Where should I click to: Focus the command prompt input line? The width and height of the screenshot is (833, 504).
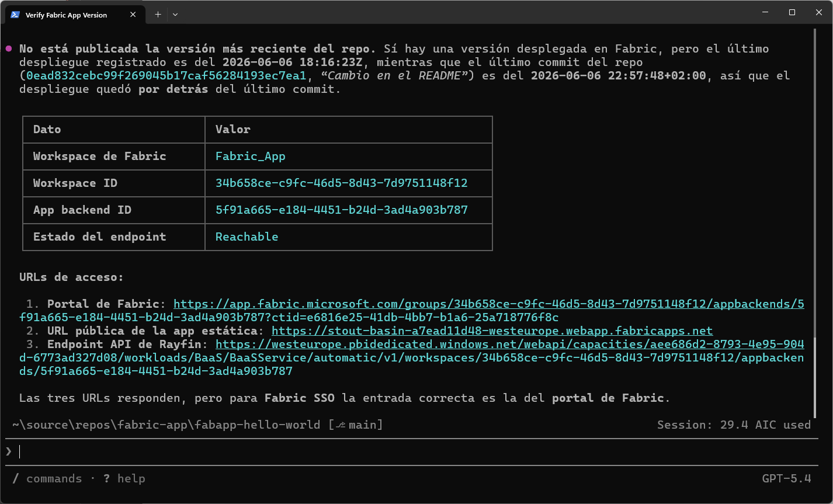pyautogui.click(x=412, y=451)
